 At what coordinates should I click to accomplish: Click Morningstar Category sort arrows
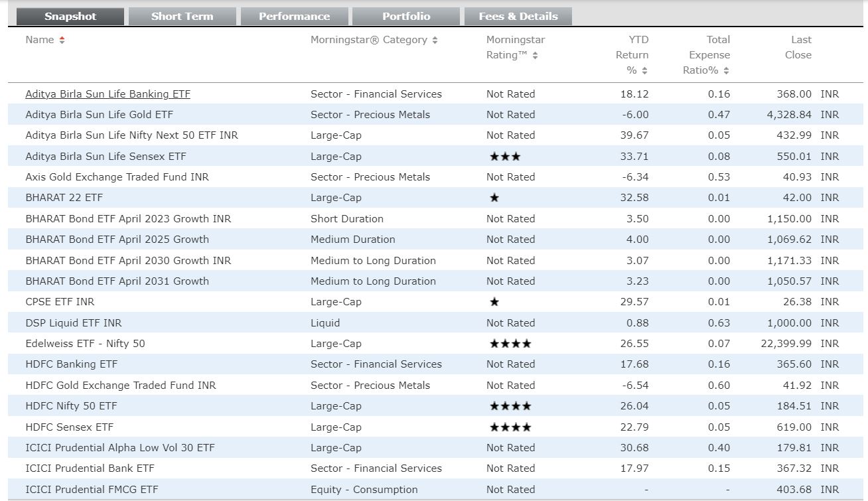(435, 40)
